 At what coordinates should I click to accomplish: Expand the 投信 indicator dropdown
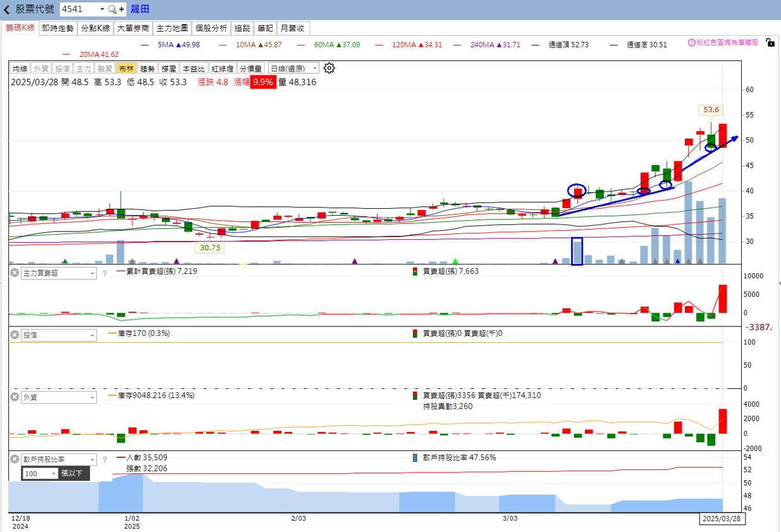(x=92, y=335)
